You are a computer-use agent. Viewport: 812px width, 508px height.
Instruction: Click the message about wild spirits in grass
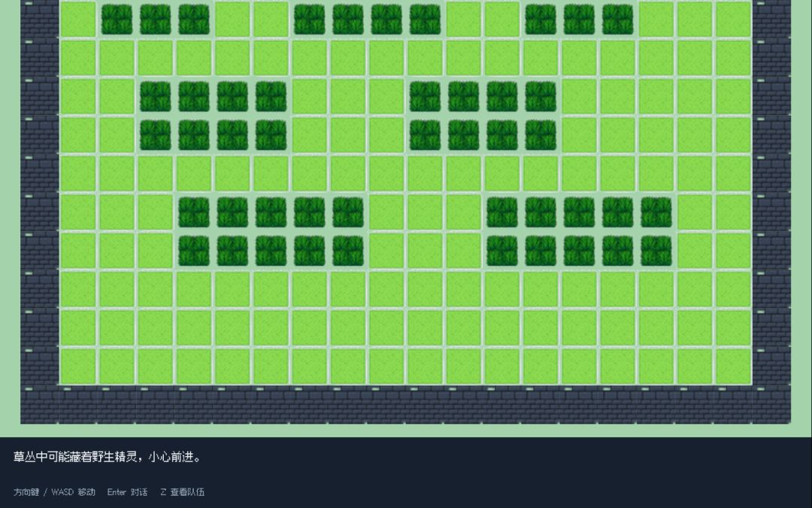coord(108,457)
